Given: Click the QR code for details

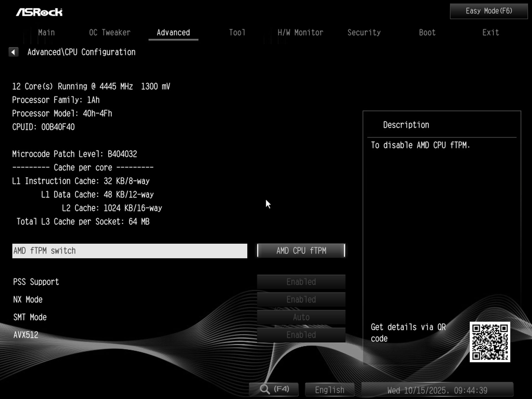Looking at the screenshot, I should point(490,342).
